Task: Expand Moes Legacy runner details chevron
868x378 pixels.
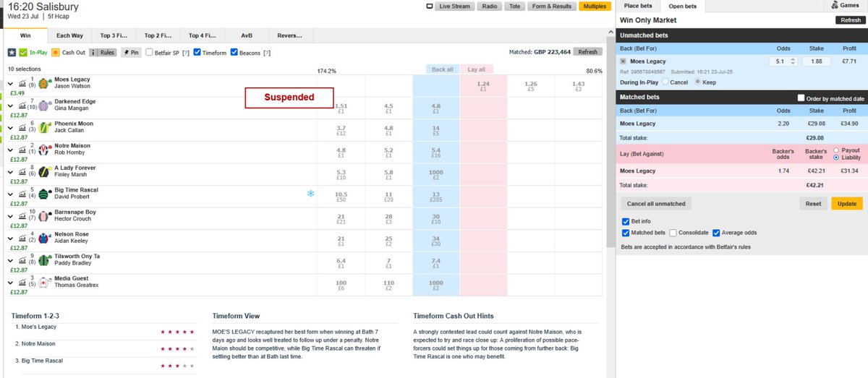Action: (x=11, y=83)
